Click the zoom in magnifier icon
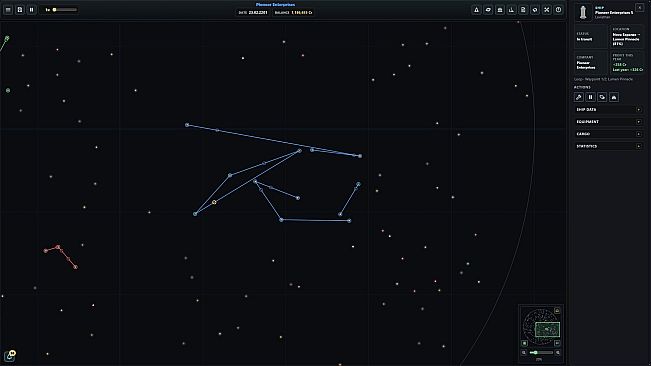 (558, 353)
